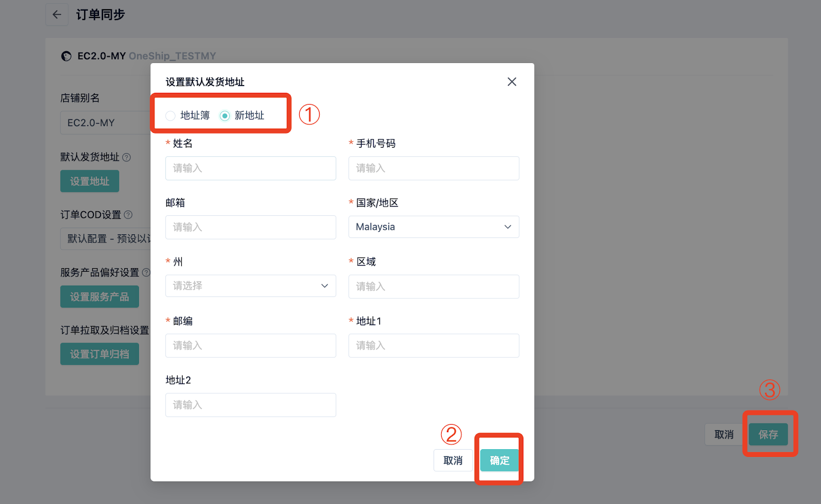821x504 pixels.
Task: Expand the 州 selection dropdown
Action: tap(250, 286)
